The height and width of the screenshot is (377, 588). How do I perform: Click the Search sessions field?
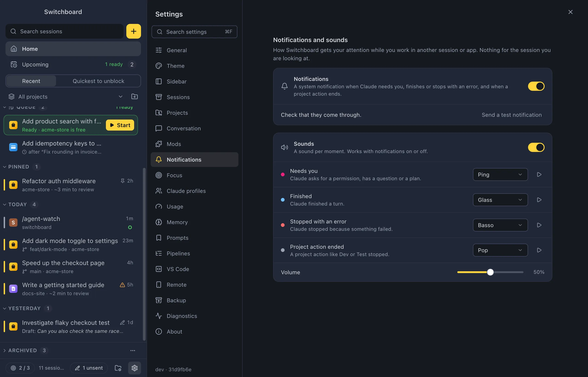(x=65, y=31)
